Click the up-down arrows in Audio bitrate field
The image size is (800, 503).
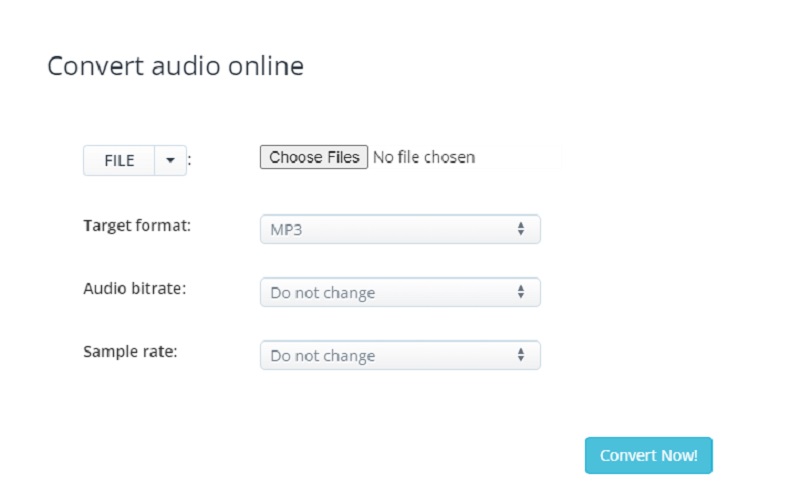click(x=521, y=293)
